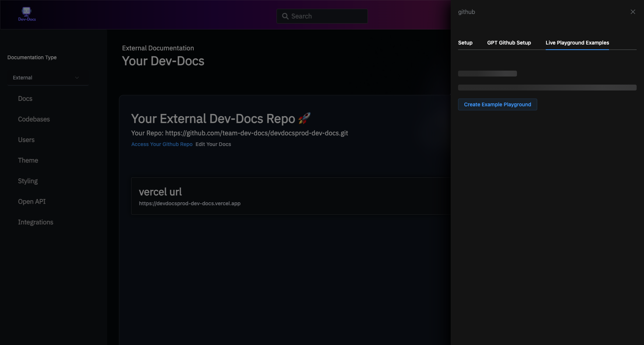Click inside the Search input field
Screen dimensions: 644x345
[x=324, y=16]
